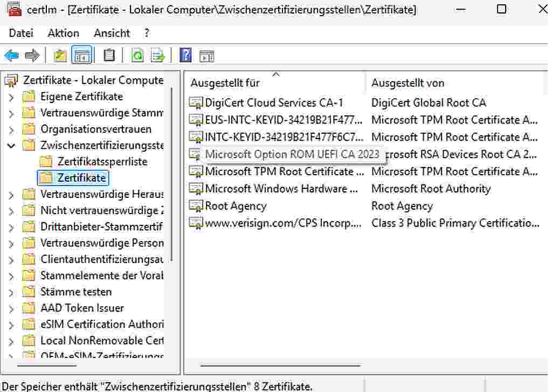Select the Zertifikatssperrliste folder
The width and height of the screenshot is (552, 392).
click(x=102, y=161)
